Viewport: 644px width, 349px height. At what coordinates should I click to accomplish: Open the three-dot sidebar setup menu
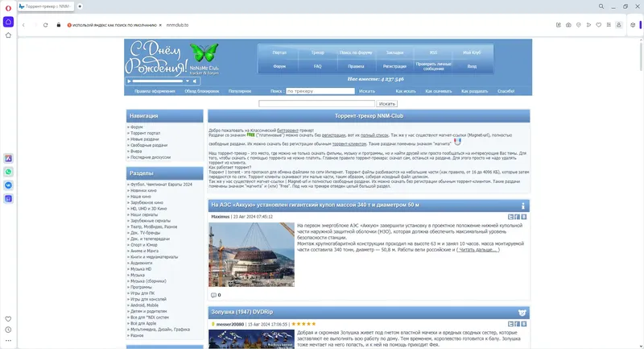(8, 340)
